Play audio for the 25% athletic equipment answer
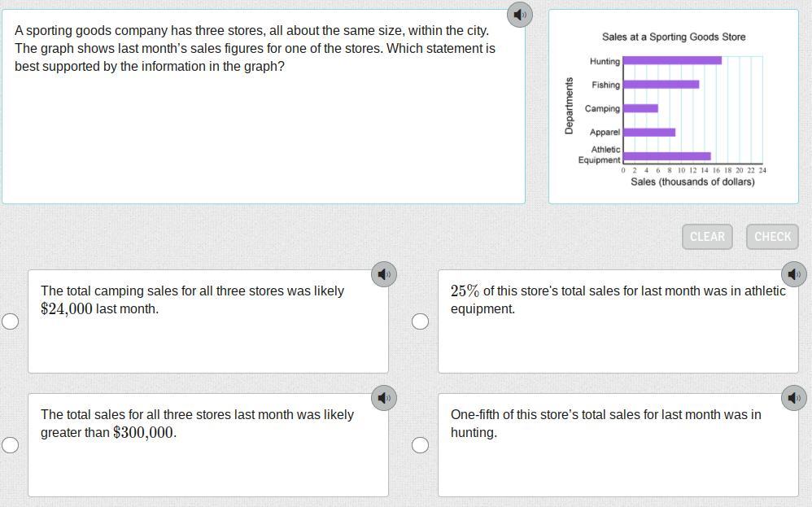This screenshot has height=507, width=812. click(x=794, y=274)
